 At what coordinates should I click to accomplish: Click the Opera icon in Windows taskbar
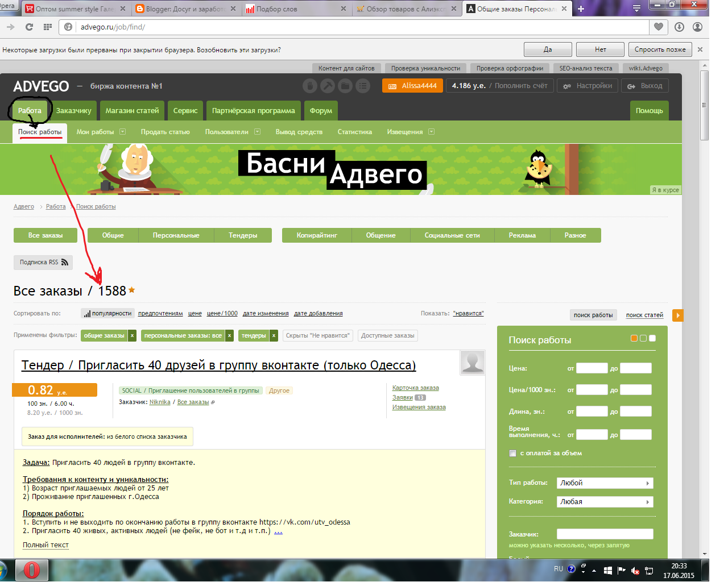point(31,570)
